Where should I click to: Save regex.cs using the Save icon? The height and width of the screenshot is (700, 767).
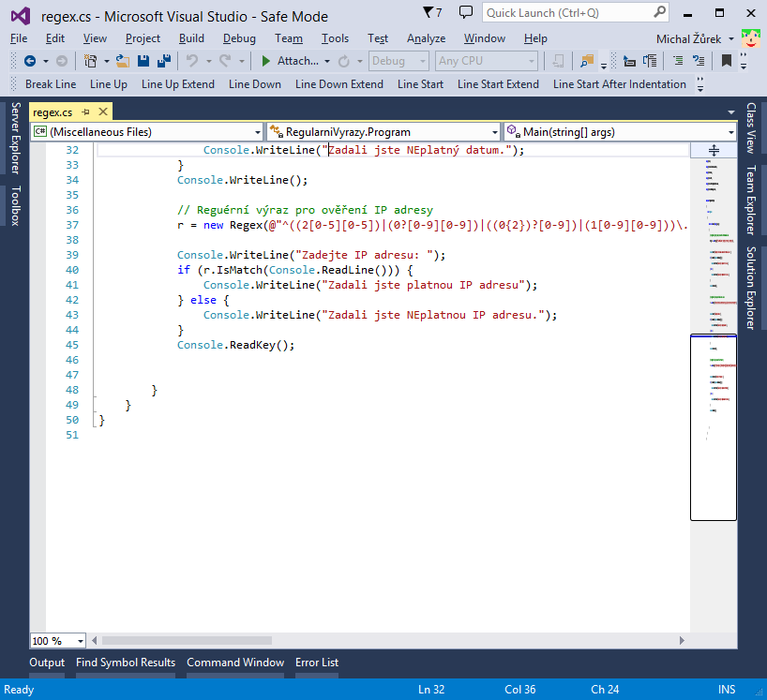point(144,63)
